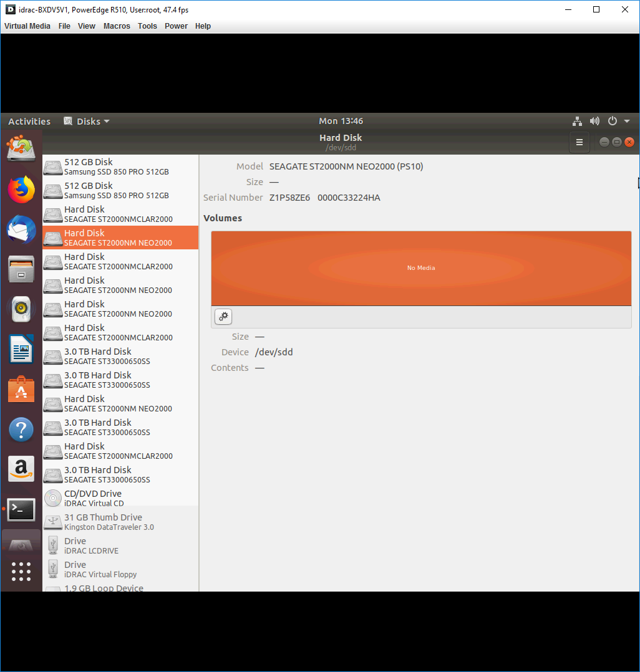The width and height of the screenshot is (640, 672).
Task: Open the Disks hamburger menu
Action: (x=579, y=142)
